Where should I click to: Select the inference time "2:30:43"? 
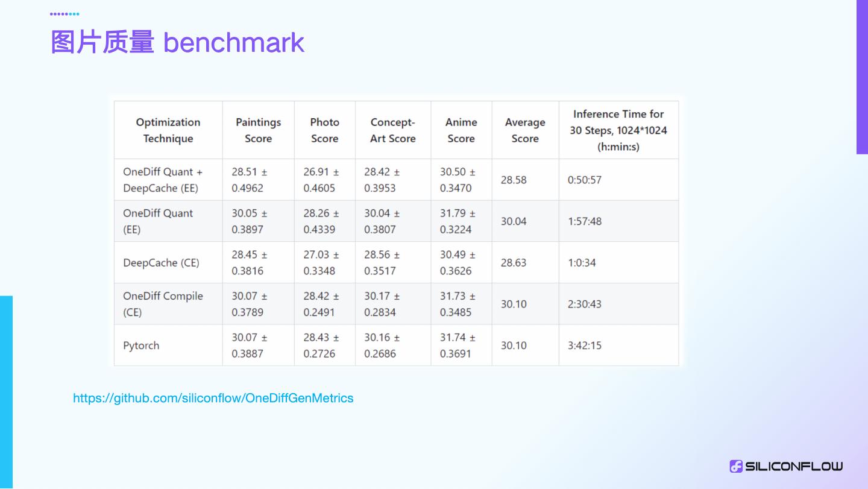[x=585, y=304]
